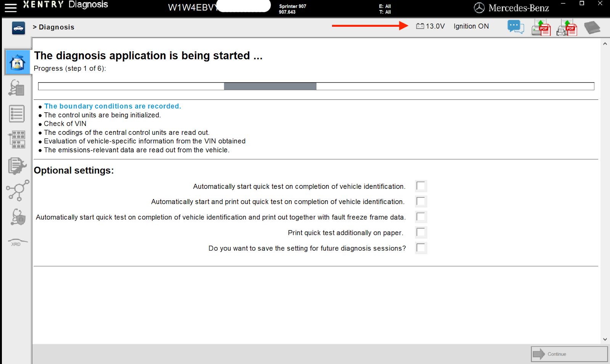This screenshot has width=610, height=364.
Task: Open the stethoscope quick test sidebar icon
Action: click(17, 88)
